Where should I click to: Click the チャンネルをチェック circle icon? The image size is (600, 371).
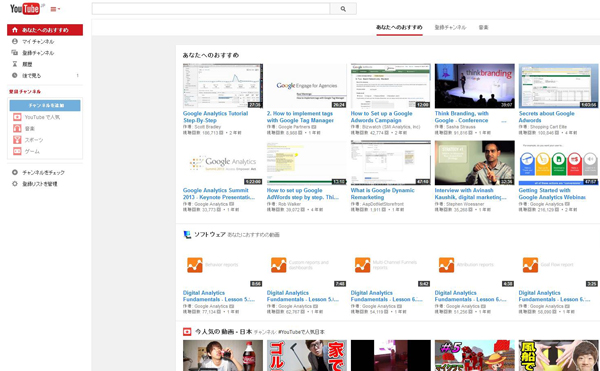(15, 172)
